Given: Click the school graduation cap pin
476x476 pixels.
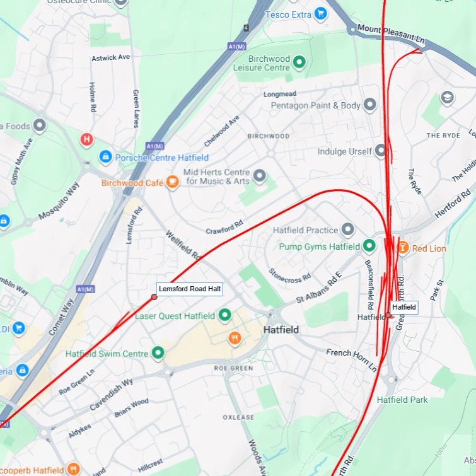Looking at the screenshot, I should click(447, 98).
